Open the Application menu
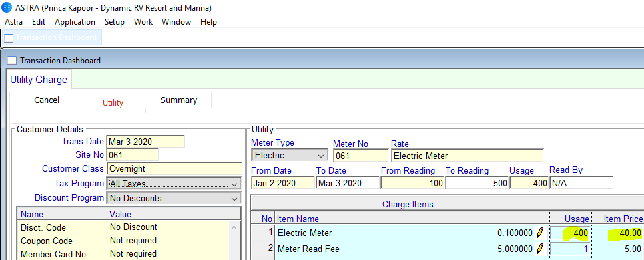The height and width of the screenshot is (260, 644). point(75,22)
